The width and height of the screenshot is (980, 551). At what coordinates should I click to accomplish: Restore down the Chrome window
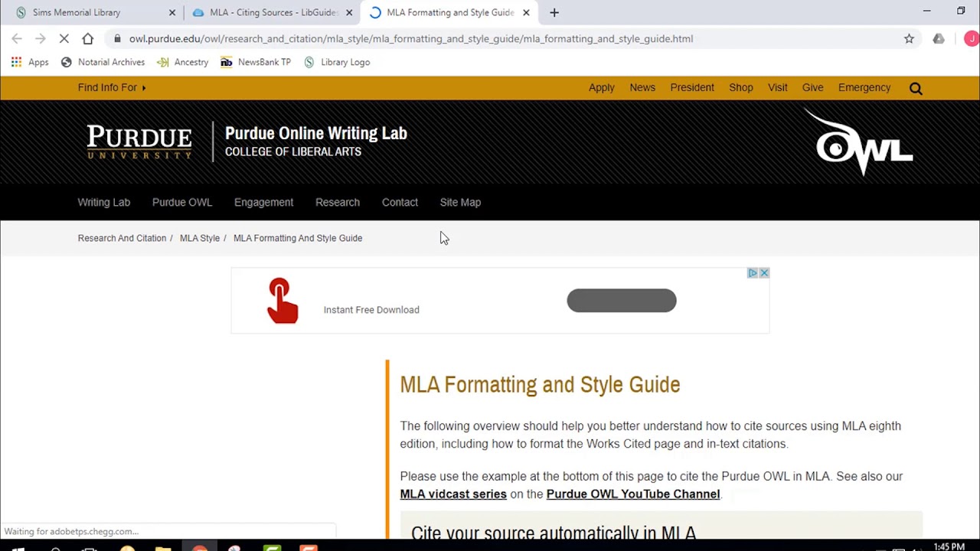click(961, 11)
